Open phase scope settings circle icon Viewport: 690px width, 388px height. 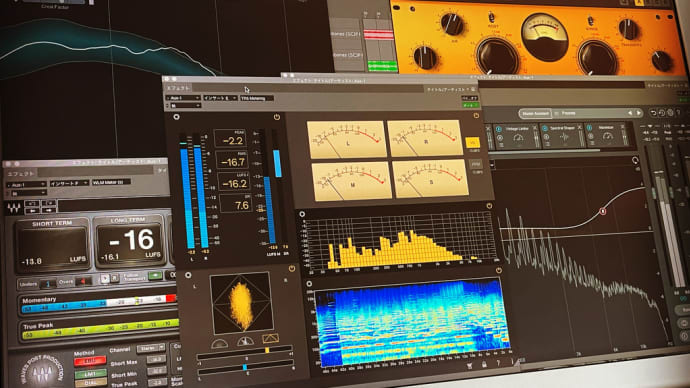(x=188, y=275)
